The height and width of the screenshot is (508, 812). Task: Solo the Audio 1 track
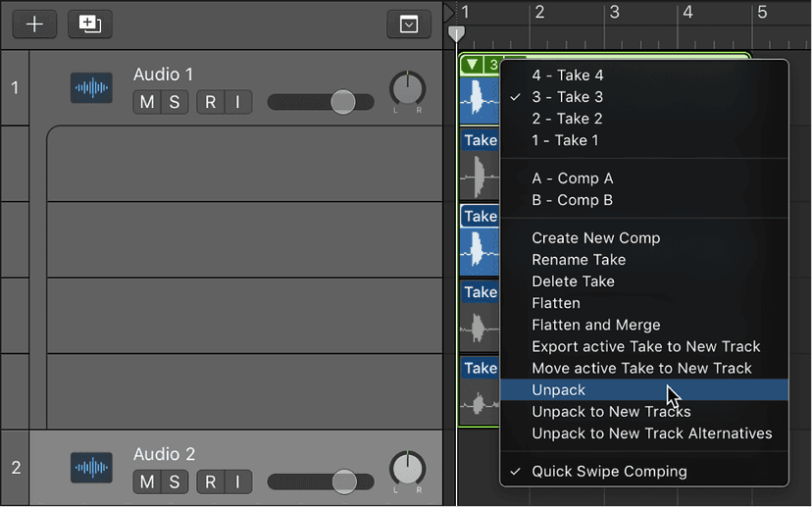coord(175,102)
